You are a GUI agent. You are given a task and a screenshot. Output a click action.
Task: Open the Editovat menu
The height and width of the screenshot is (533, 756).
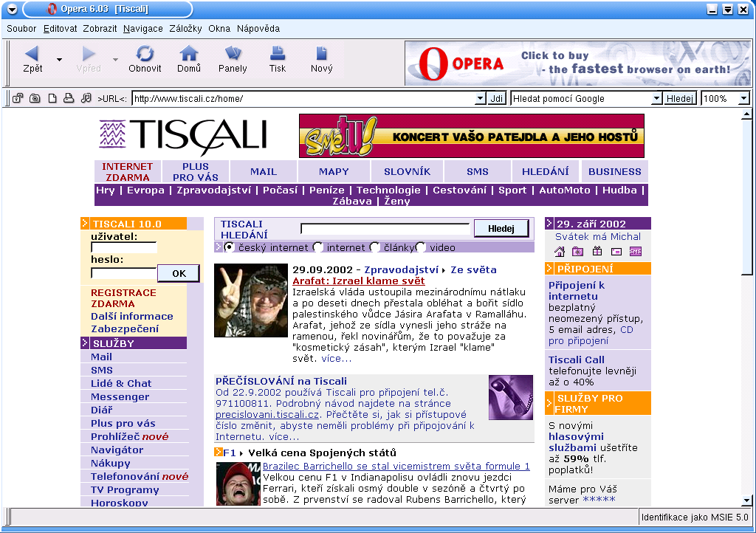tap(60, 29)
